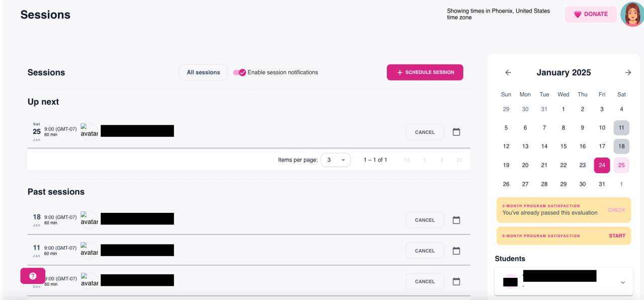Click the Schedule Session button
This screenshot has height=300, width=644.
pos(425,72)
